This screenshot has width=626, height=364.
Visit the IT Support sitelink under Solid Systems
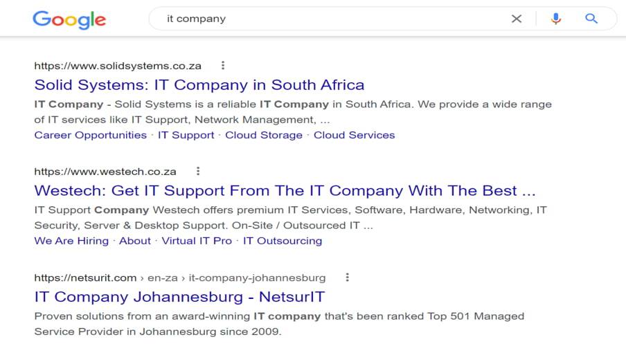[186, 136]
